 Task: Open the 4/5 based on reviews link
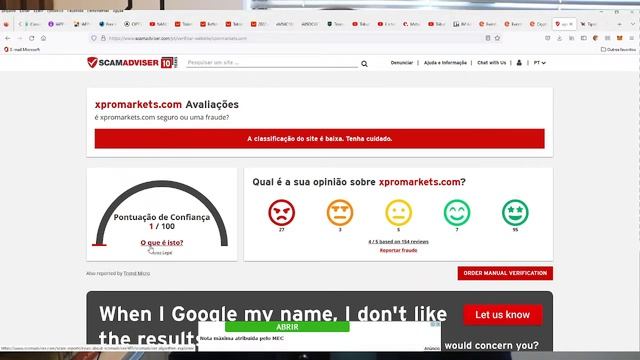398,242
